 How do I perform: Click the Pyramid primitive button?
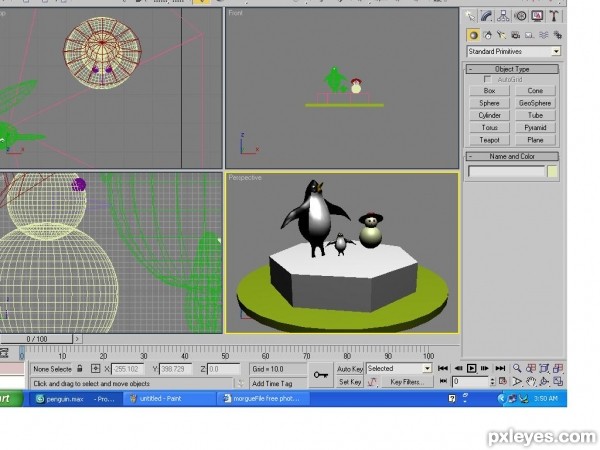(x=535, y=128)
